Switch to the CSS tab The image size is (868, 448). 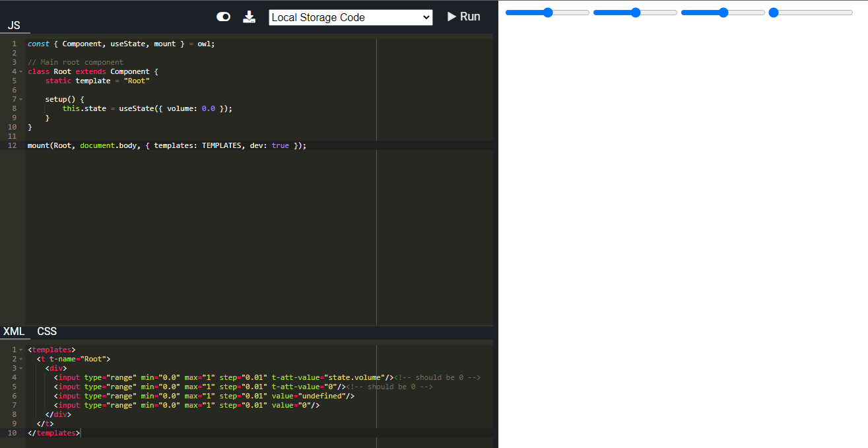point(46,331)
